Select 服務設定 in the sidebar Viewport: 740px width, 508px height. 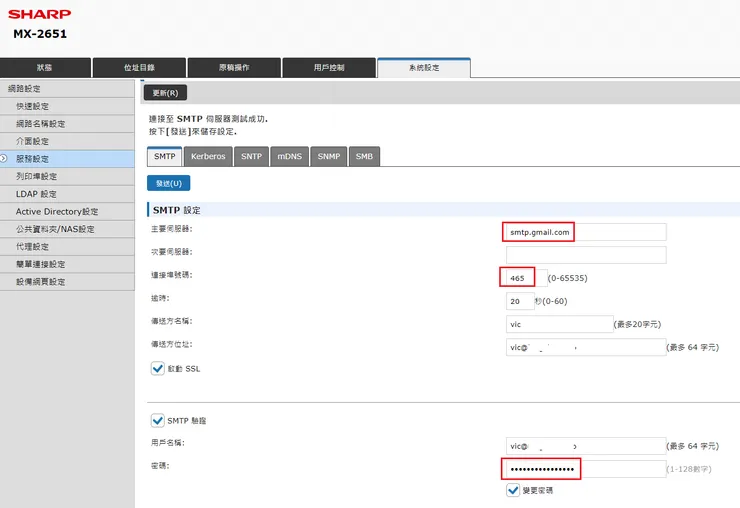pyautogui.click(x=67, y=159)
